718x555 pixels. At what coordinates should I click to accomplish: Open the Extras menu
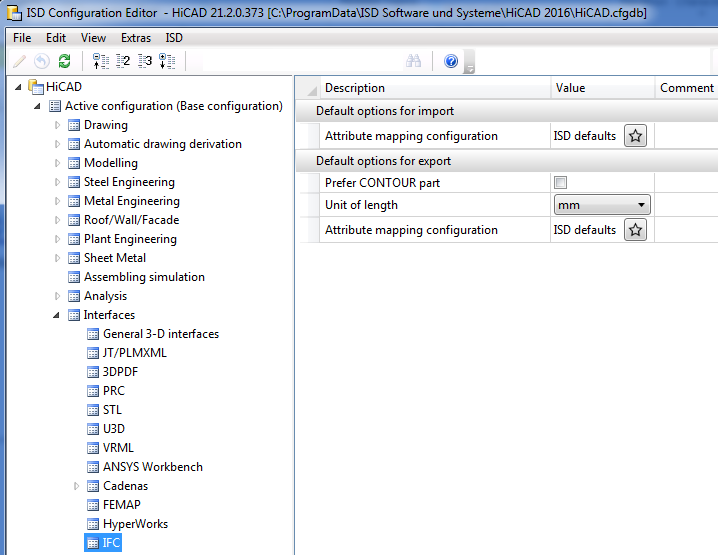pyautogui.click(x=136, y=38)
